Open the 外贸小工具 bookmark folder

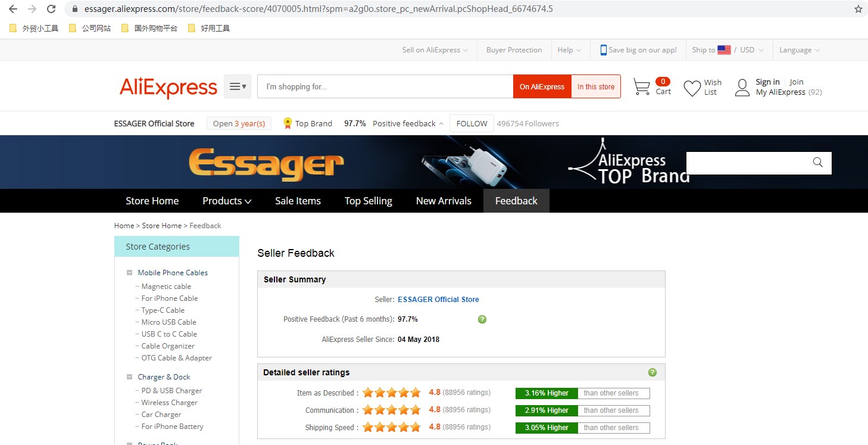pos(34,28)
